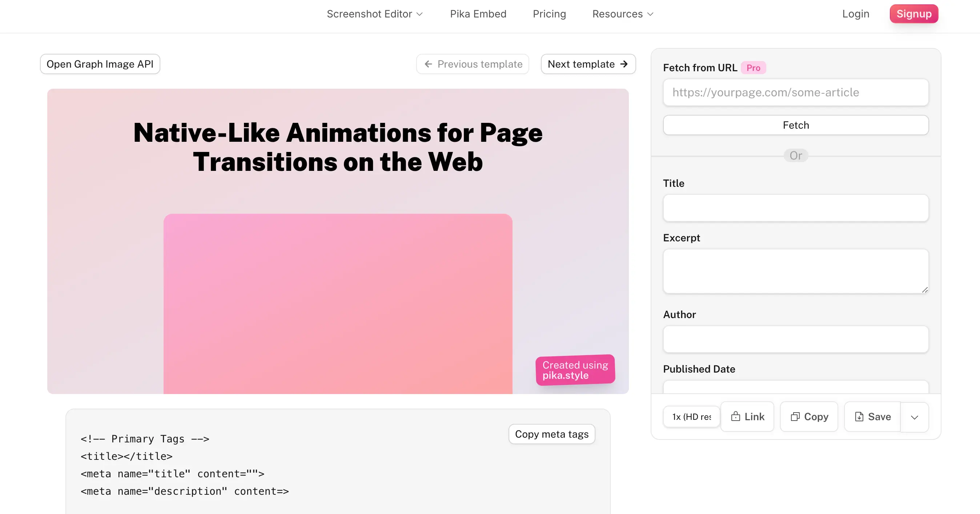
Task: Click the copy icon beside Copy
Action: (x=795, y=417)
